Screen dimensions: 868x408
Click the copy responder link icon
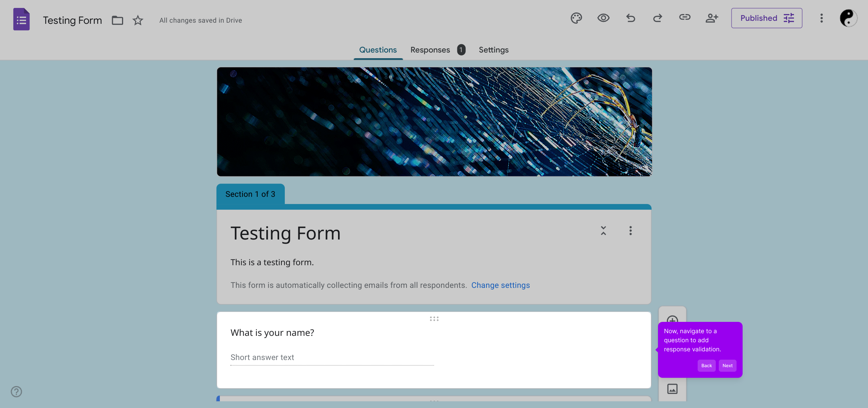pyautogui.click(x=684, y=17)
